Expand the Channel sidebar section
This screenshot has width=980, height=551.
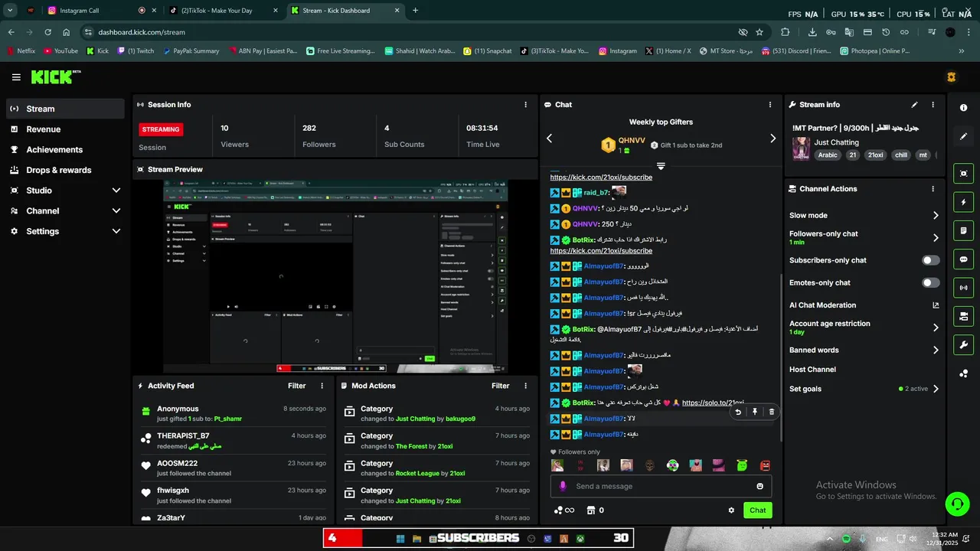click(116, 210)
